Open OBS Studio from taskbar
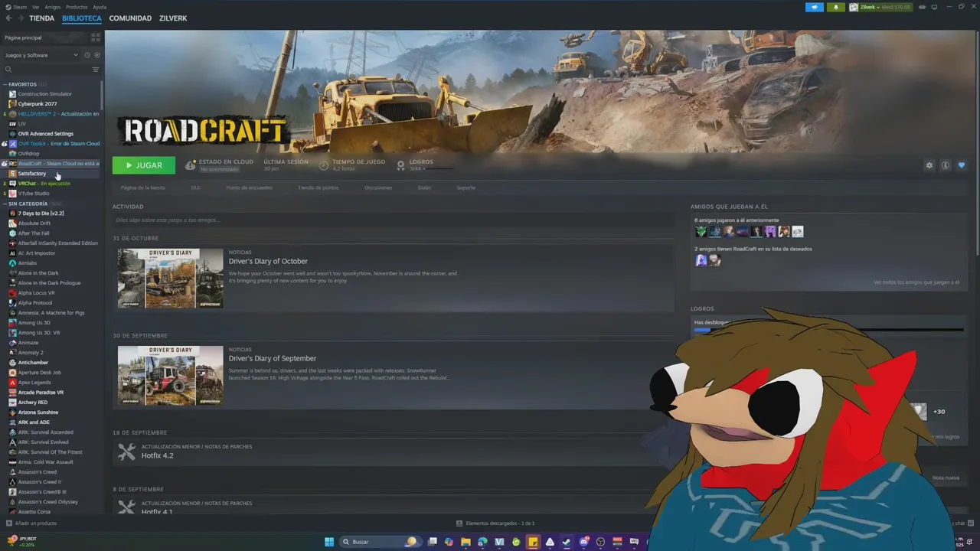Screen dimensions: 980x551 600,542
